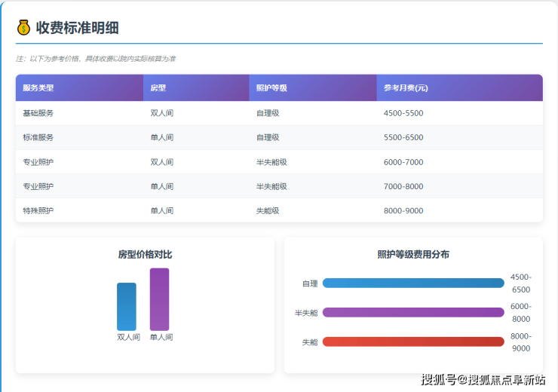Click the 收费标准明细 heading
This screenshot has height=392, width=558.
tap(78, 28)
